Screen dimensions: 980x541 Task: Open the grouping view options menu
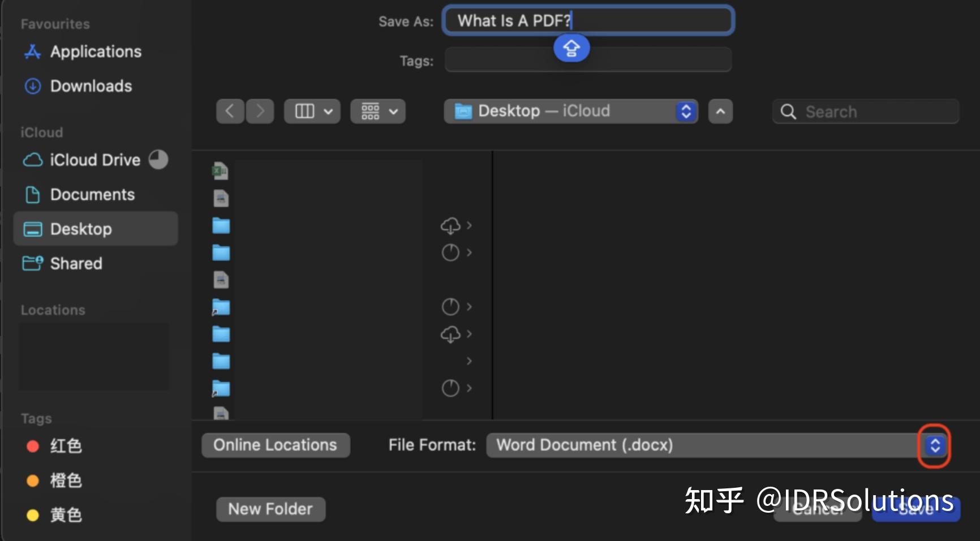tap(377, 111)
